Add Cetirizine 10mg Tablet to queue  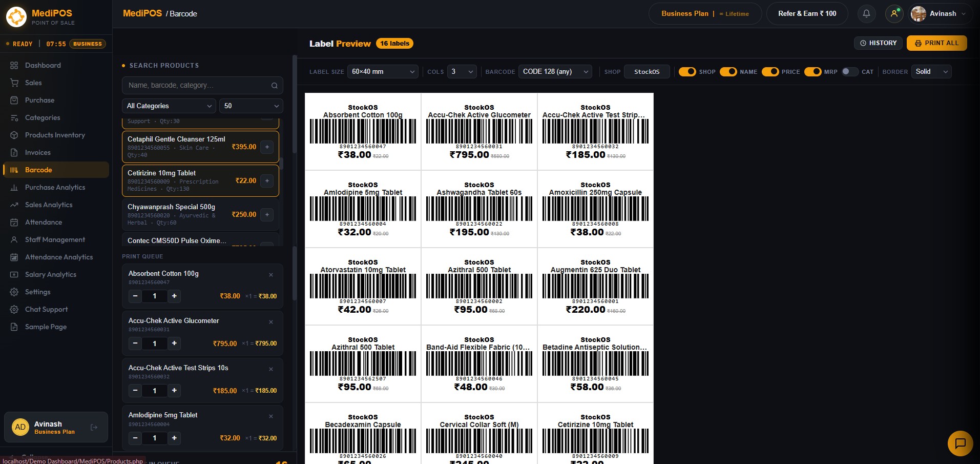[x=267, y=181]
